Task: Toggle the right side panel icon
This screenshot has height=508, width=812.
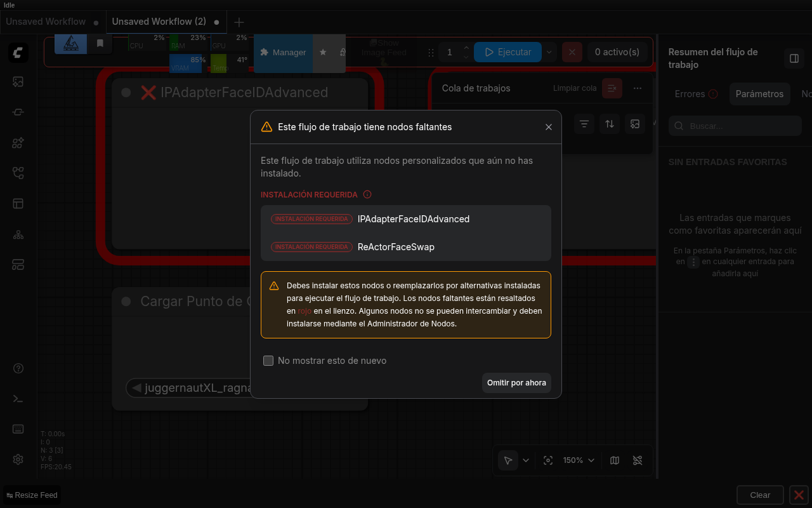Action: [794, 58]
